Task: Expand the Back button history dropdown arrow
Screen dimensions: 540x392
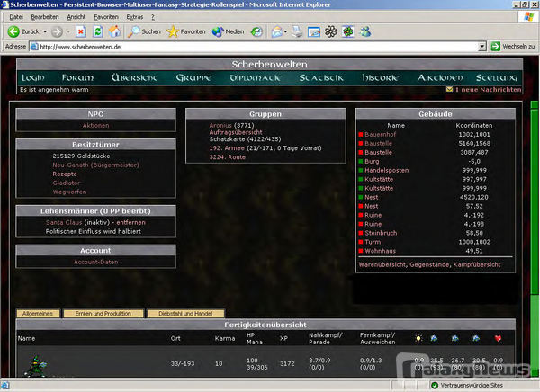Action: [x=44, y=31]
